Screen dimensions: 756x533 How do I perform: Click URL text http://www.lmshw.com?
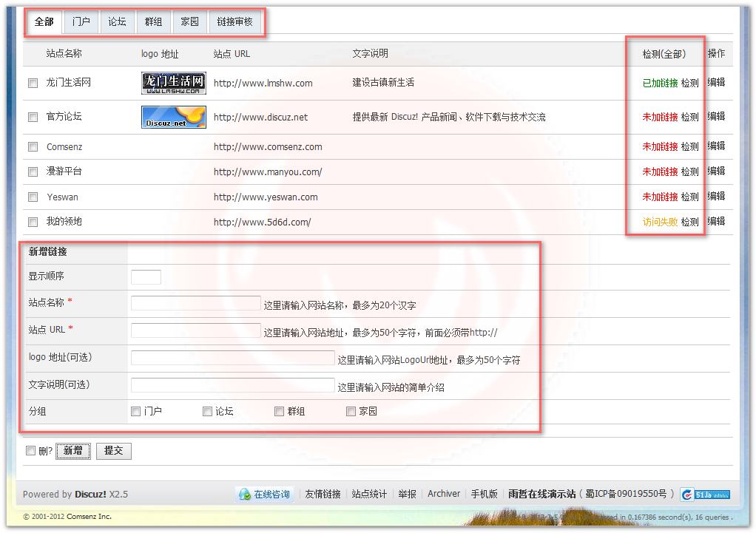tap(263, 83)
